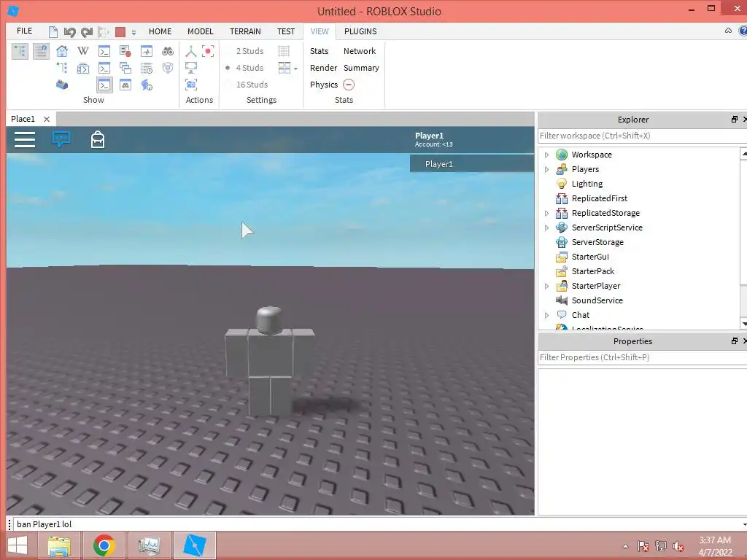Switch to the TEST ribbon tab
The image size is (747, 560).
tap(286, 31)
